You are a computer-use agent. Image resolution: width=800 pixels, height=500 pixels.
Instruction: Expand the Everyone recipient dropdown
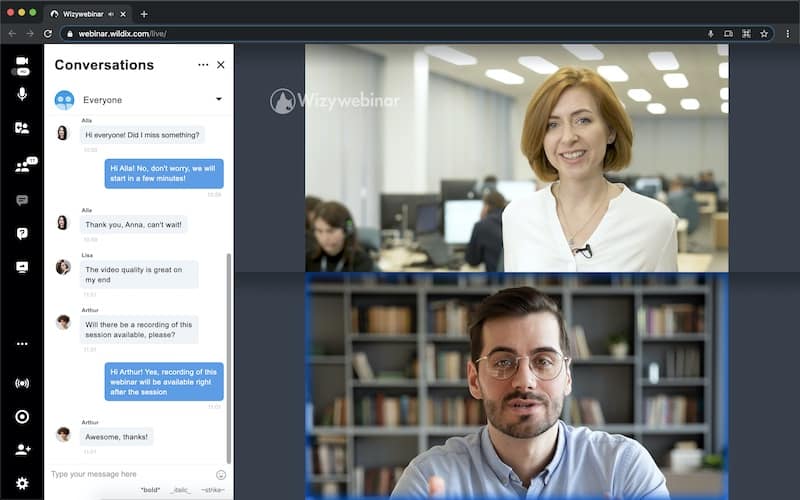[218, 99]
